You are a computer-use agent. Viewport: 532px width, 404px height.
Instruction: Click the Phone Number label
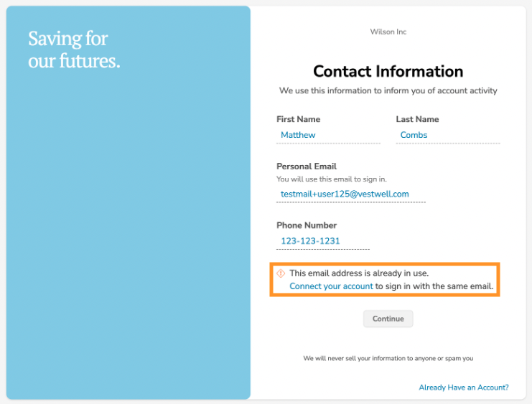[307, 225]
